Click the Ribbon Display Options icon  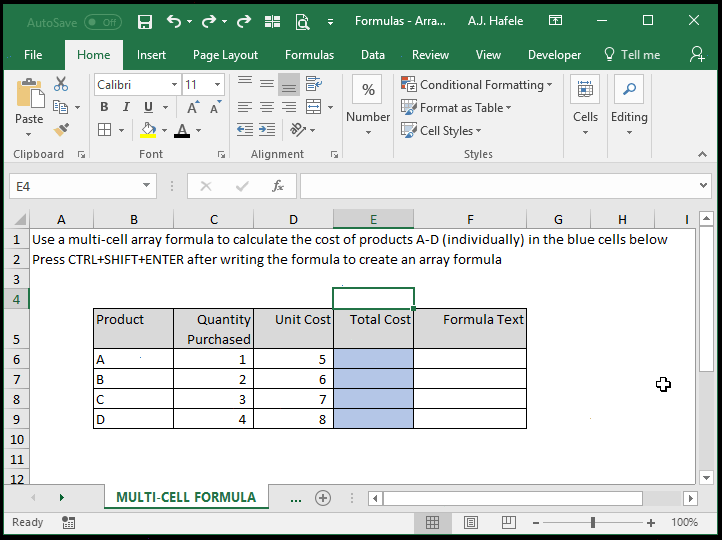555,21
